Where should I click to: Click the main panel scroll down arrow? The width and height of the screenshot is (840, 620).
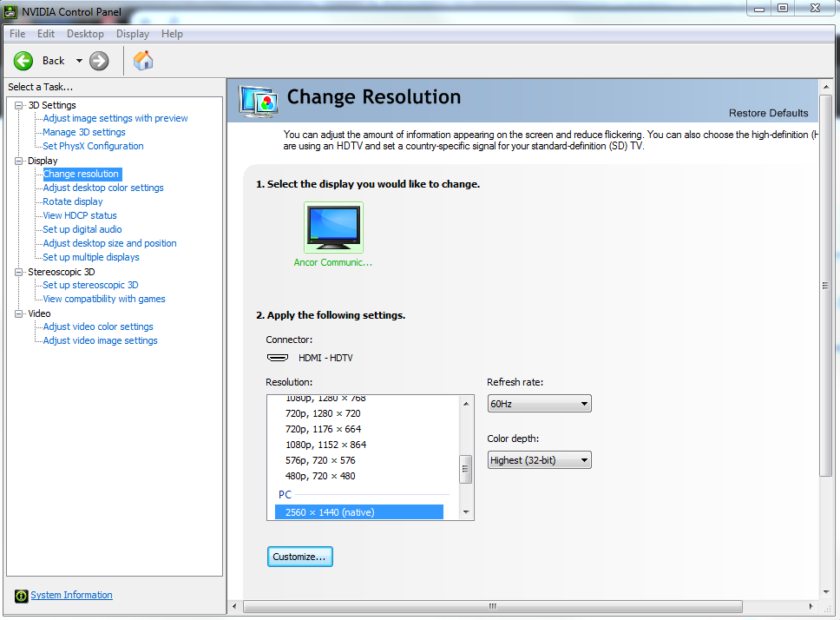click(x=825, y=592)
